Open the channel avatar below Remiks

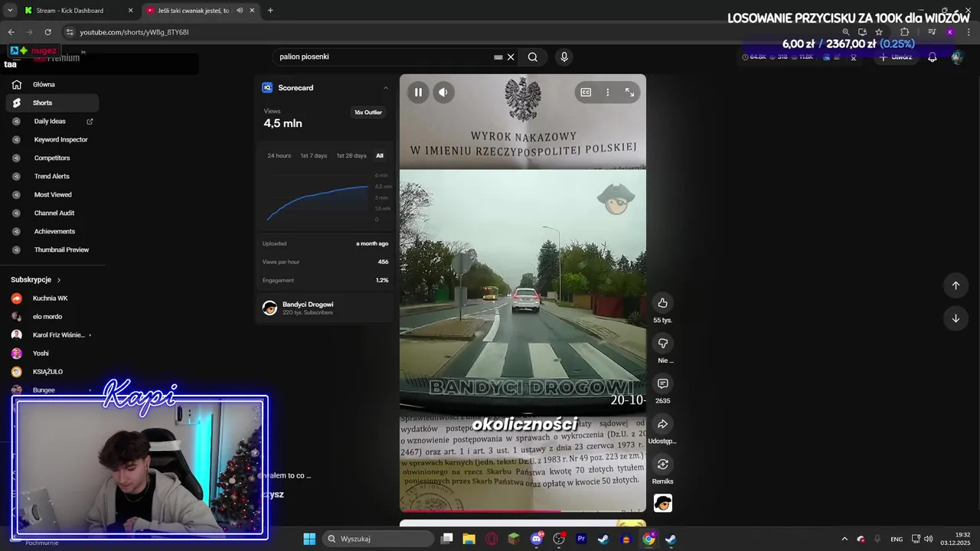pyautogui.click(x=663, y=504)
